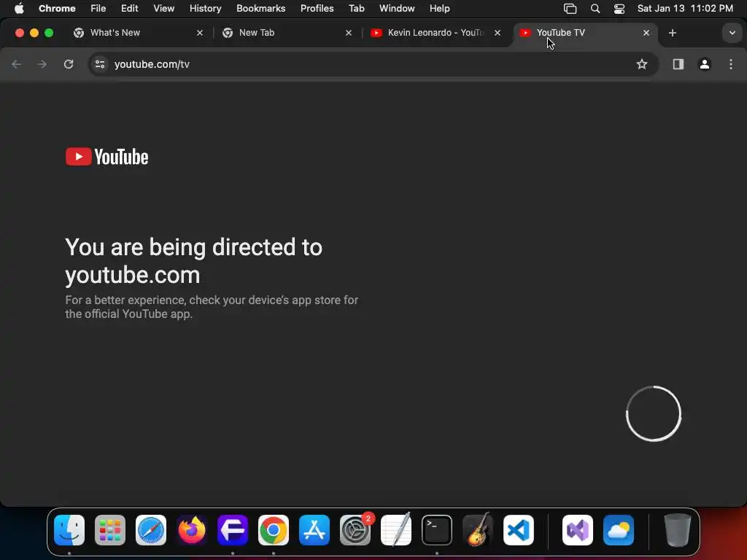Open the File menu
The width and height of the screenshot is (747, 560).
(x=98, y=8)
